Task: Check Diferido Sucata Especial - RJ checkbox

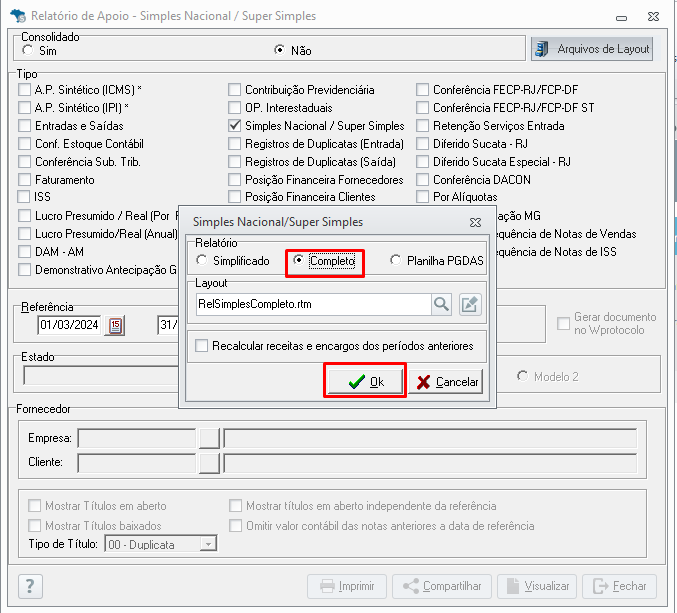Action: click(422, 162)
